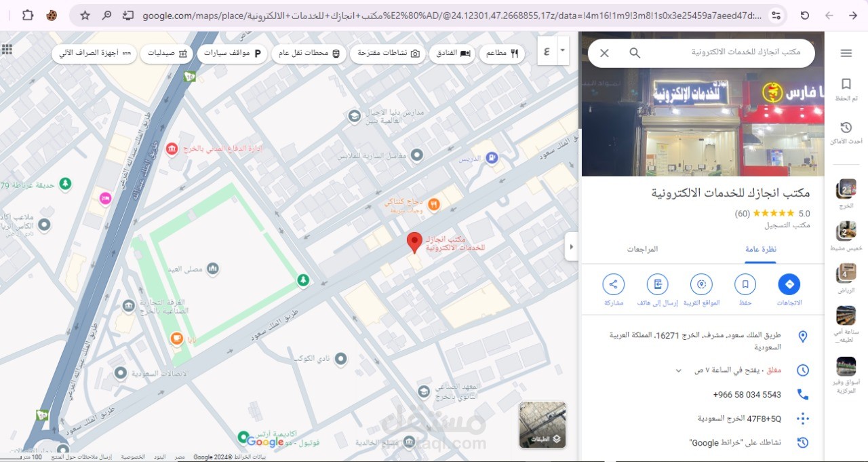868x462 pixels.
Task: Click the الدريس fuel station marker
Action: click(492, 158)
